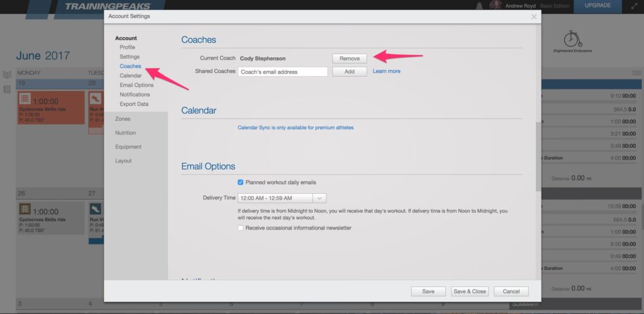
Task: Click the Coach's email address field
Action: [282, 72]
